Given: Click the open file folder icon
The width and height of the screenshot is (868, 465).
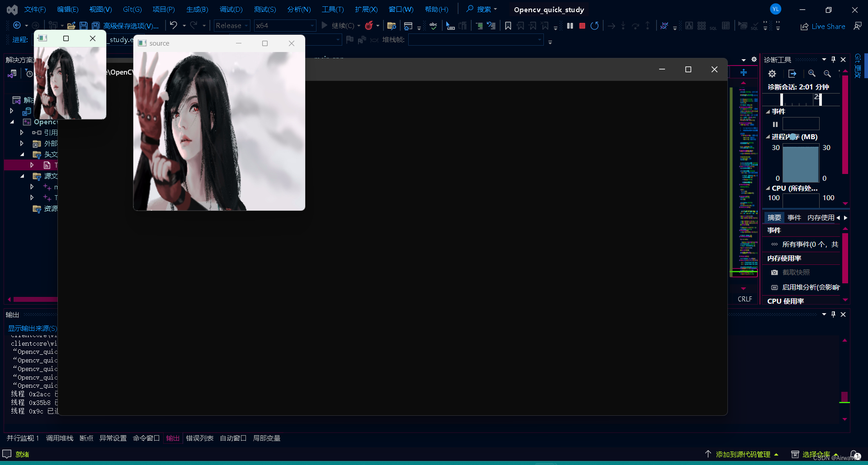Looking at the screenshot, I should (x=71, y=26).
